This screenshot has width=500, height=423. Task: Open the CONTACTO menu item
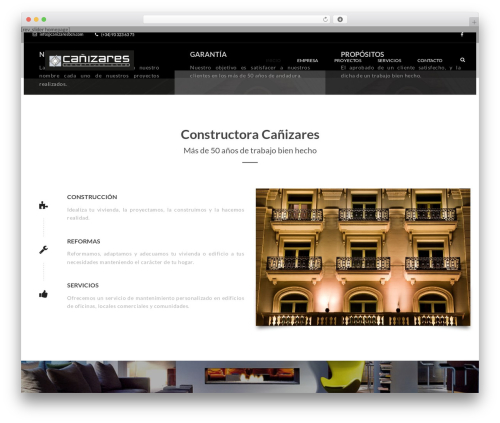point(430,60)
